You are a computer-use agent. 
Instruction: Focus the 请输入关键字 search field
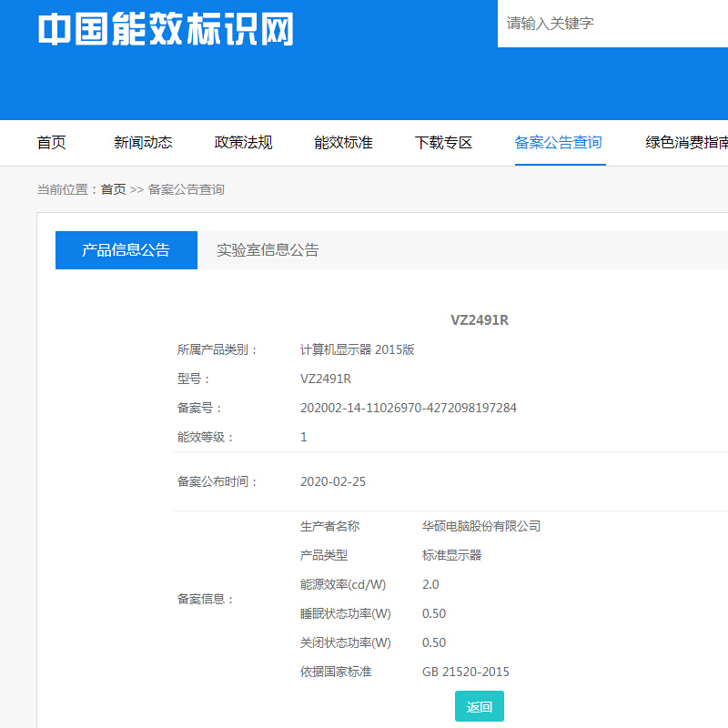[612, 24]
